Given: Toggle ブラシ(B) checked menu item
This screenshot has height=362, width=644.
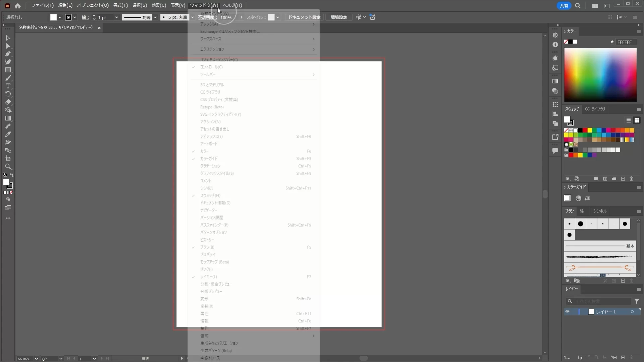Looking at the screenshot, I should (254, 247).
